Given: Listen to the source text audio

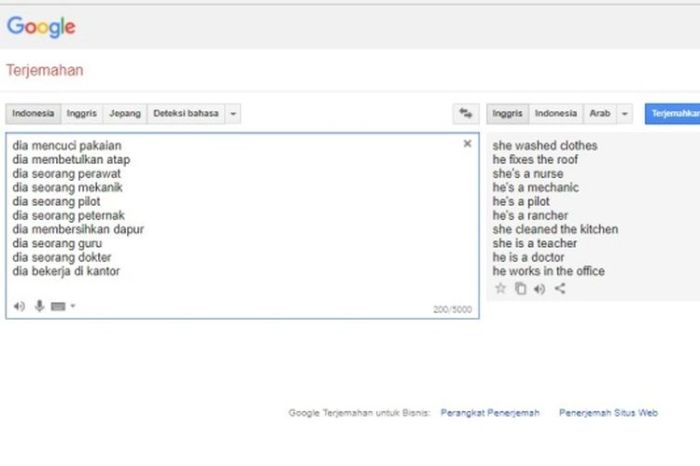Looking at the screenshot, I should click(x=19, y=306).
